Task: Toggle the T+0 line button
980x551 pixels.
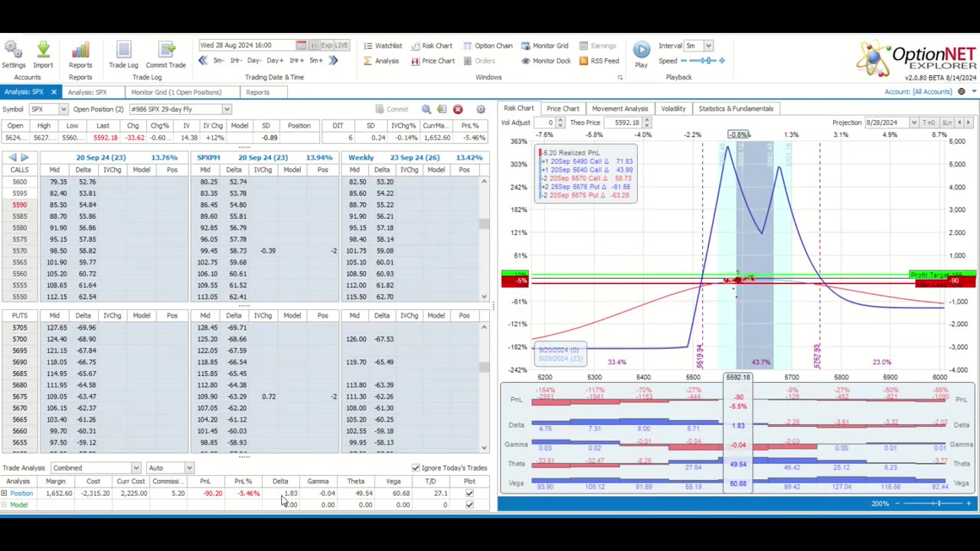Action: [929, 122]
